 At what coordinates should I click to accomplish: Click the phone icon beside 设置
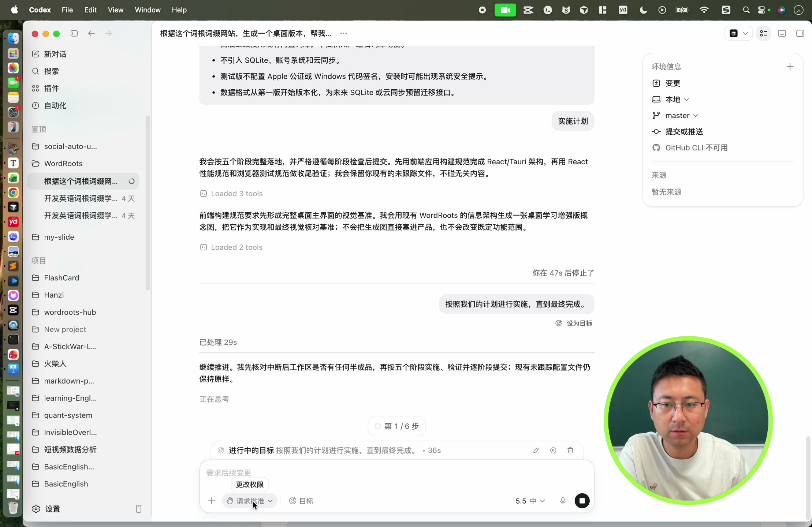(138, 509)
